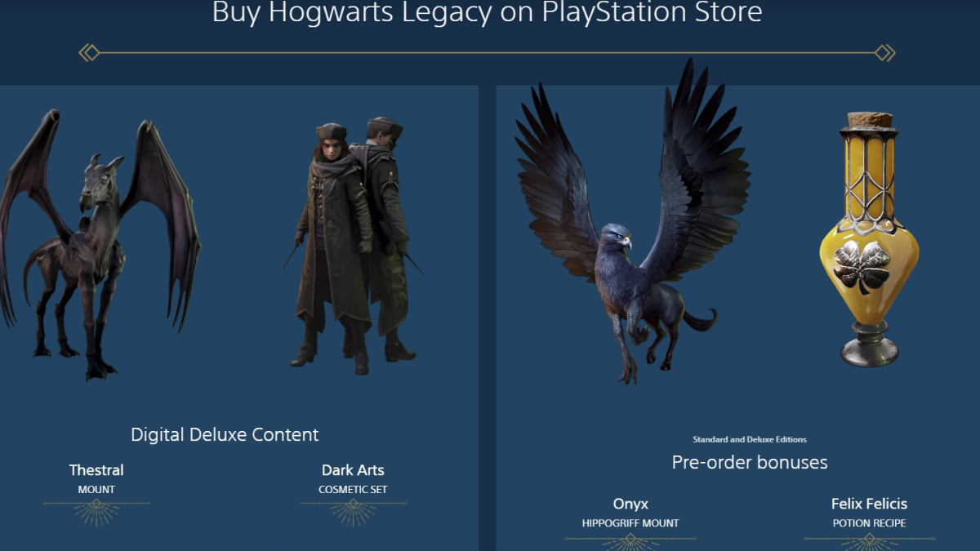Select the Thestral label
Image resolution: width=980 pixels, height=551 pixels.
[96, 470]
